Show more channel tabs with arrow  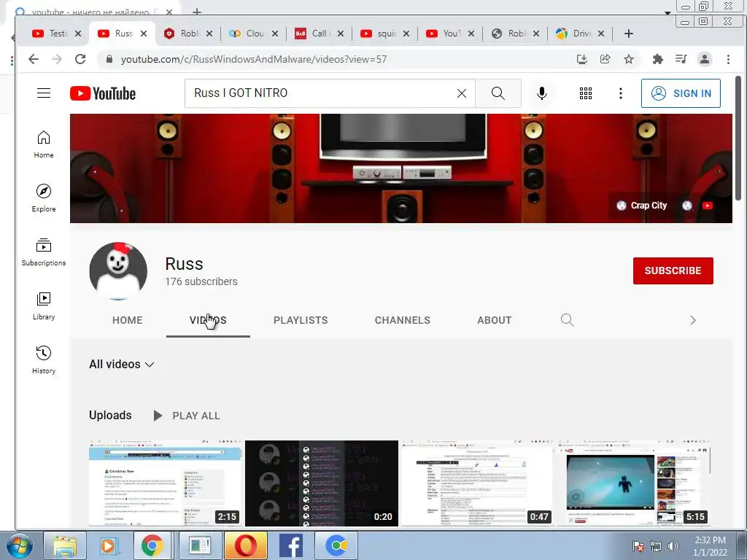tap(693, 320)
